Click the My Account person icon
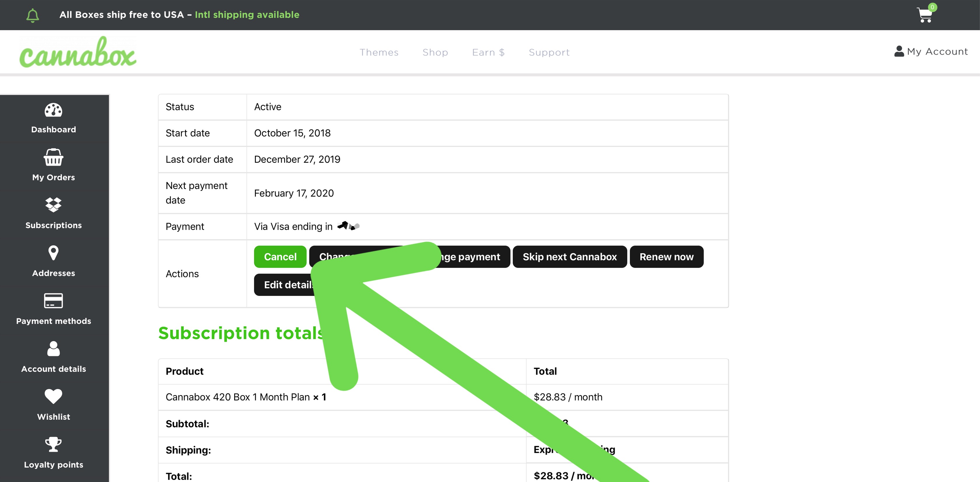 pos(899,51)
